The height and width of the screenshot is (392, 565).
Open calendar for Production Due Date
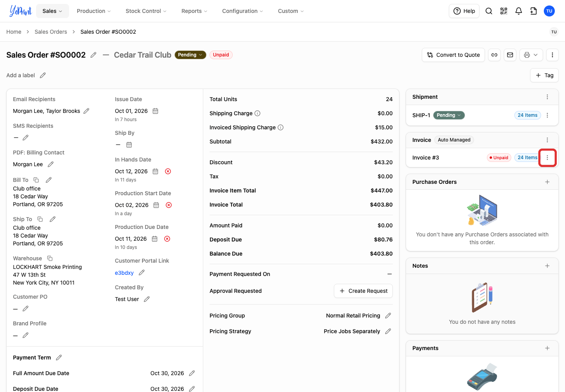[155, 239]
